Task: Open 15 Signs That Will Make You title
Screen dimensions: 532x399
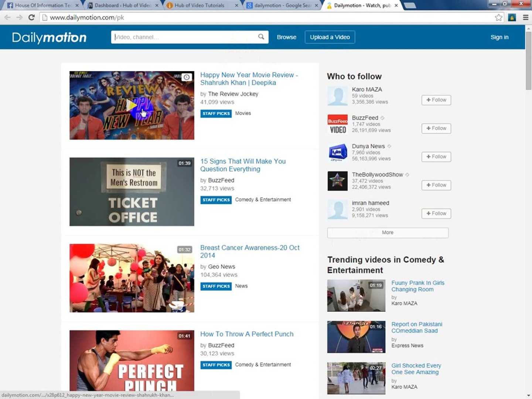Action: pyautogui.click(x=243, y=165)
